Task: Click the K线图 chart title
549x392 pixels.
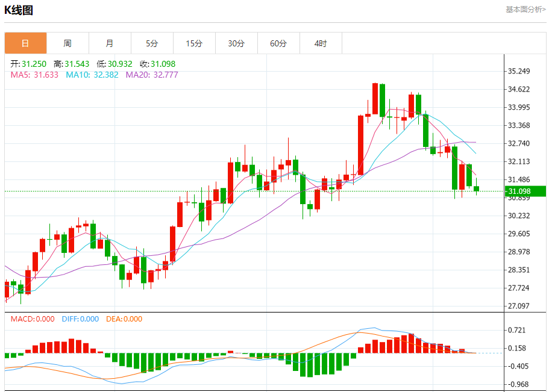Action: (19, 10)
